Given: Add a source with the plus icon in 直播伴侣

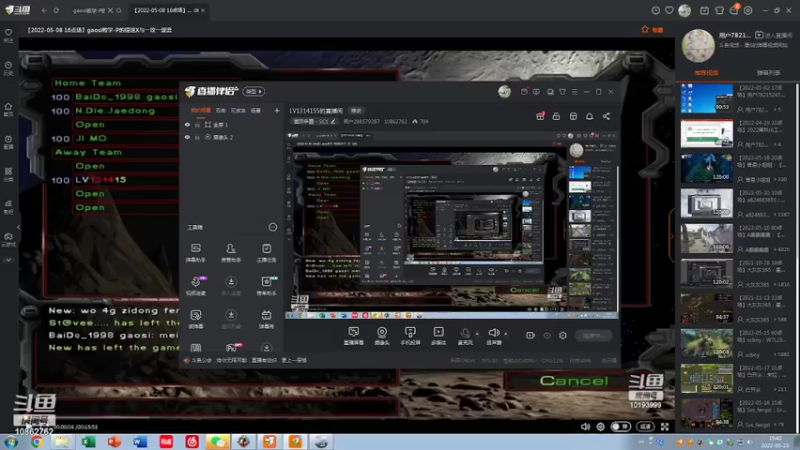Looking at the screenshot, I should pyautogui.click(x=277, y=110).
